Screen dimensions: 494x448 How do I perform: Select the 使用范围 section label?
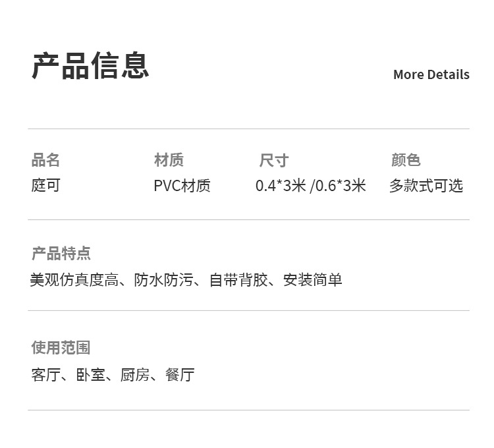pyautogui.click(x=61, y=347)
